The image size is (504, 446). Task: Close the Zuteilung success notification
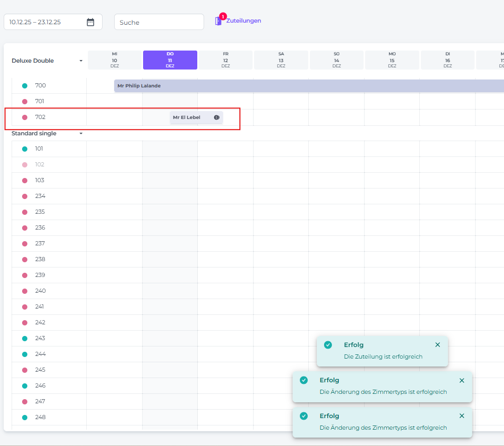point(438,345)
